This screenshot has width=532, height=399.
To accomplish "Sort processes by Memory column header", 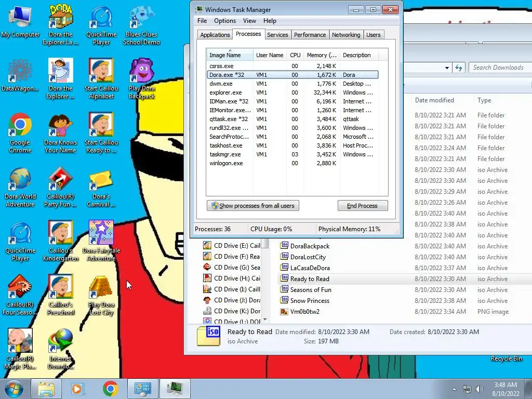I will [322, 55].
